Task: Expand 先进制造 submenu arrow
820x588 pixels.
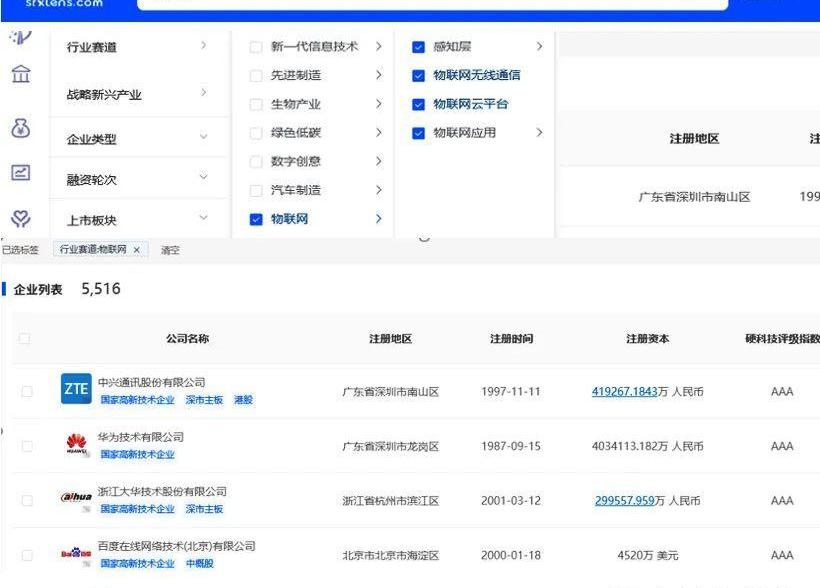Action: tap(379, 75)
